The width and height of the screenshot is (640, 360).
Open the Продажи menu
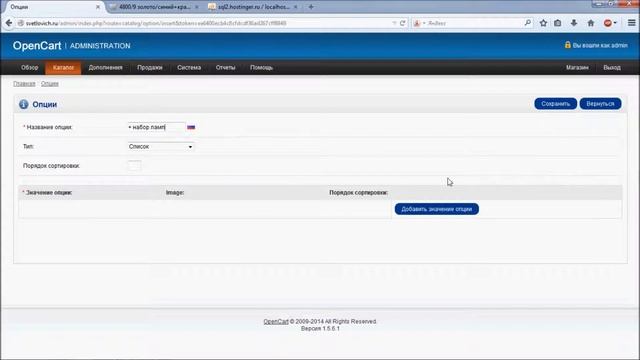click(150, 67)
